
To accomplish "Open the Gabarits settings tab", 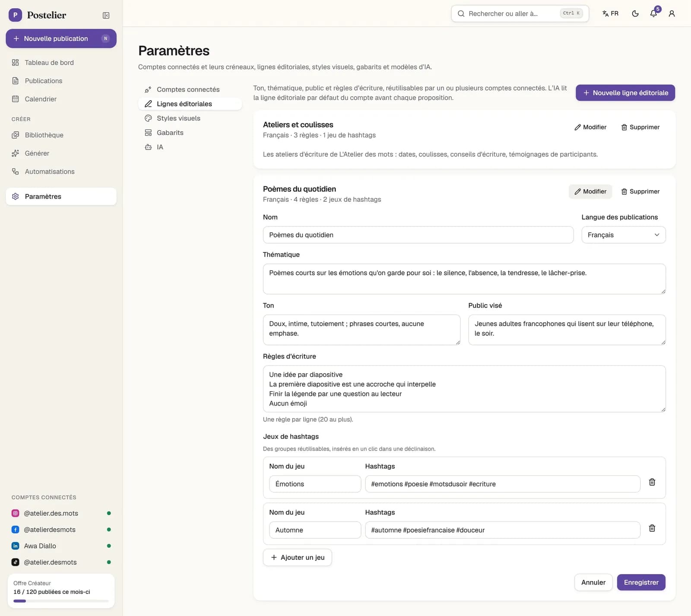I will pyautogui.click(x=190, y=133).
